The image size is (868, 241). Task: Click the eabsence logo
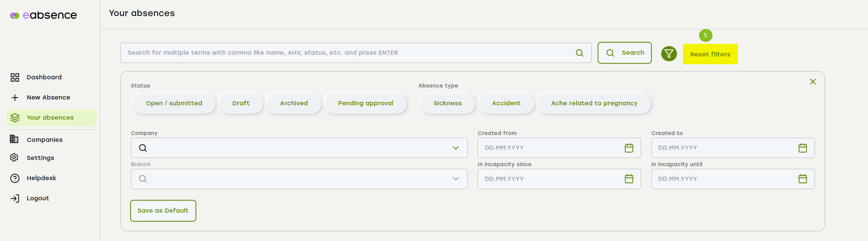coord(43,15)
